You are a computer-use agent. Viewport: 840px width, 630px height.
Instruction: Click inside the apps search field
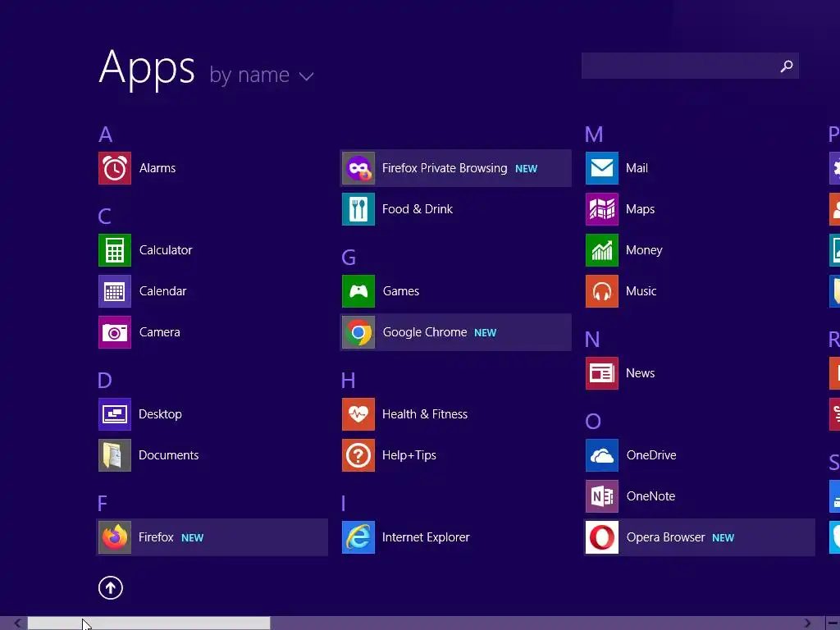point(690,66)
